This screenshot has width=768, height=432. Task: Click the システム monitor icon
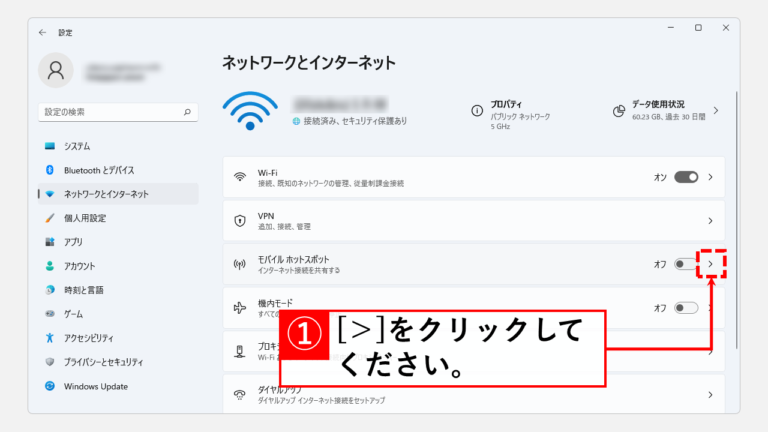pyautogui.click(x=50, y=146)
